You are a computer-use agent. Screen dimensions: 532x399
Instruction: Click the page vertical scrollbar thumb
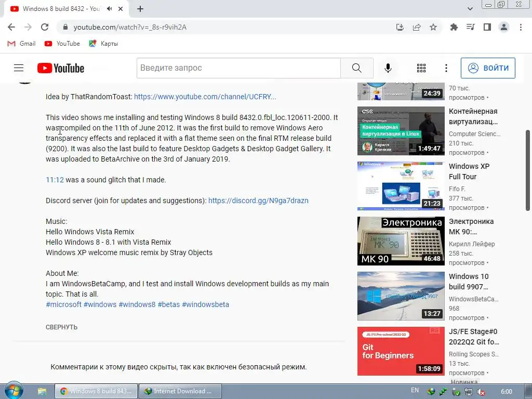point(528,170)
